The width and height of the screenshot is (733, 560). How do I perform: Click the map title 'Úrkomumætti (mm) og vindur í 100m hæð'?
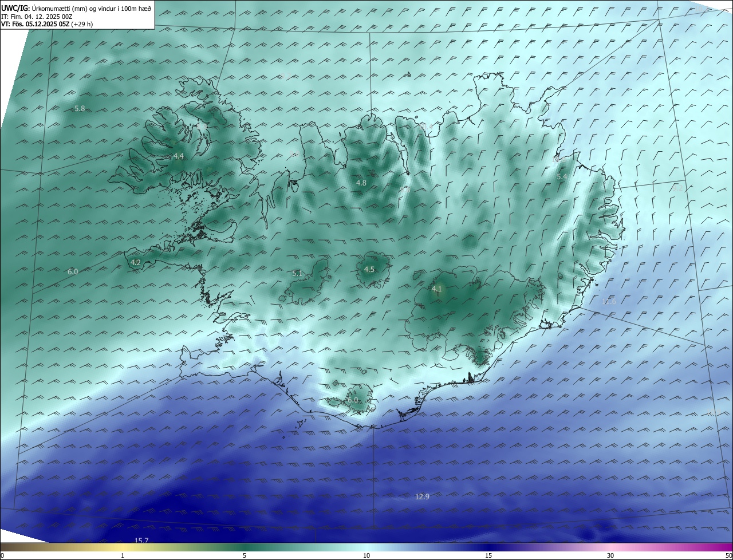pos(92,8)
